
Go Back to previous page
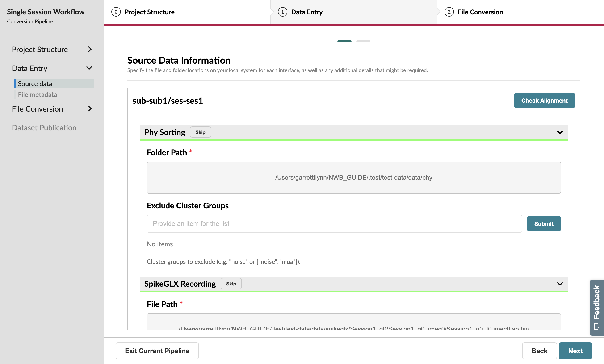(539, 351)
